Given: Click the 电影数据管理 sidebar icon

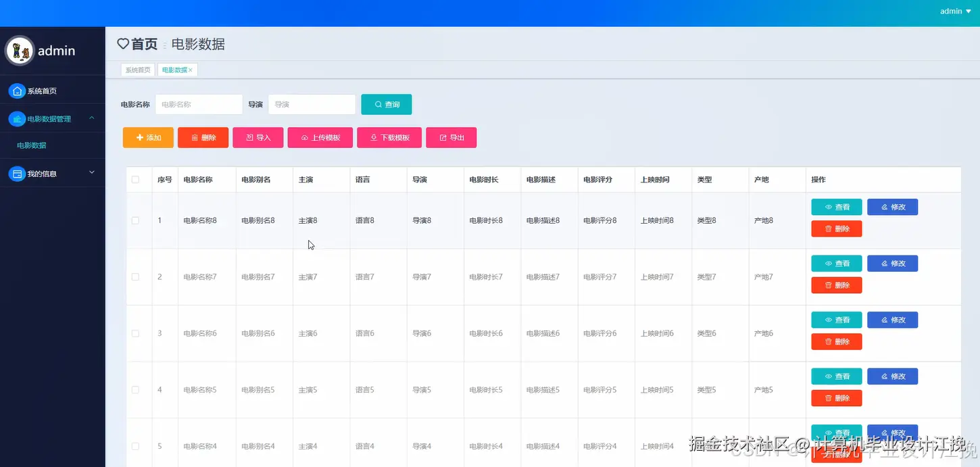Looking at the screenshot, I should click(x=17, y=119).
